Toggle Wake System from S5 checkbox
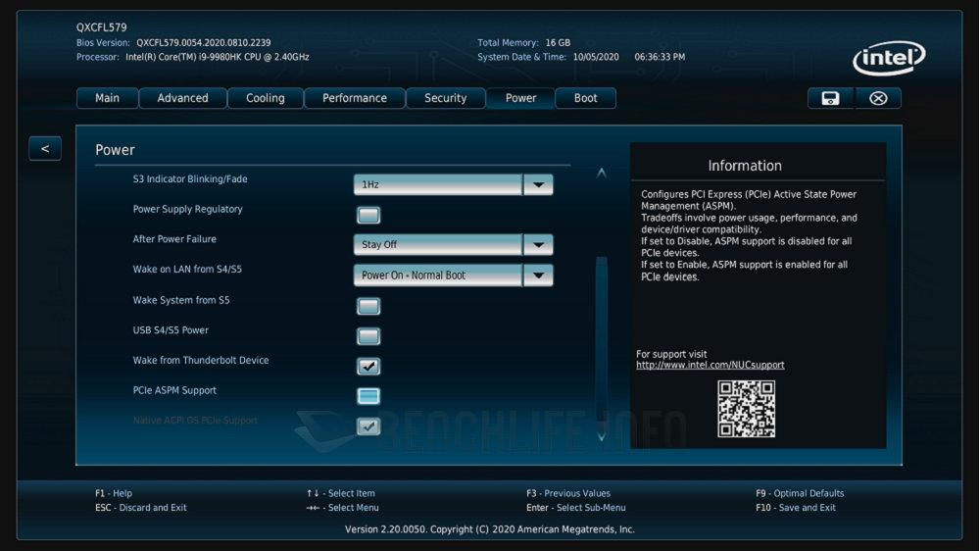The height and width of the screenshot is (551, 980). coord(368,307)
